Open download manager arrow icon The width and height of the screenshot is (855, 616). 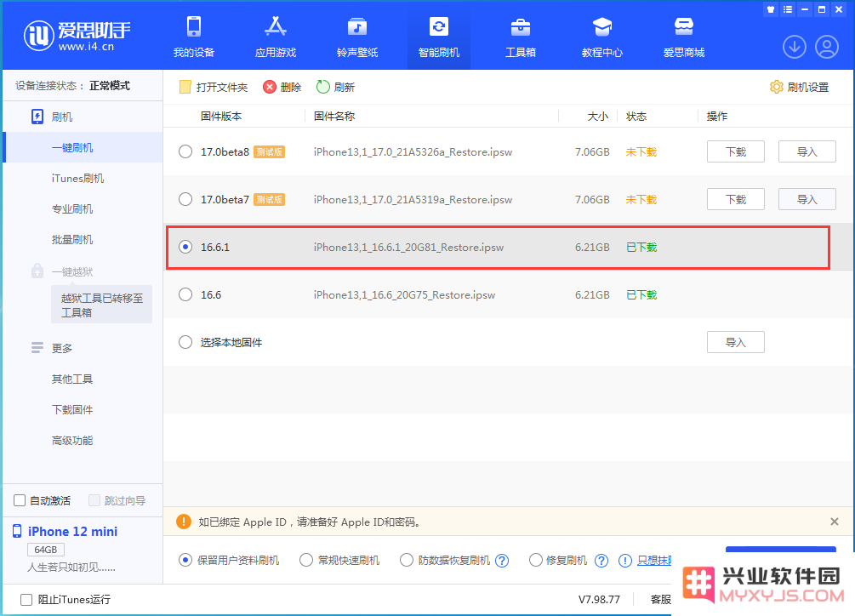(795, 47)
